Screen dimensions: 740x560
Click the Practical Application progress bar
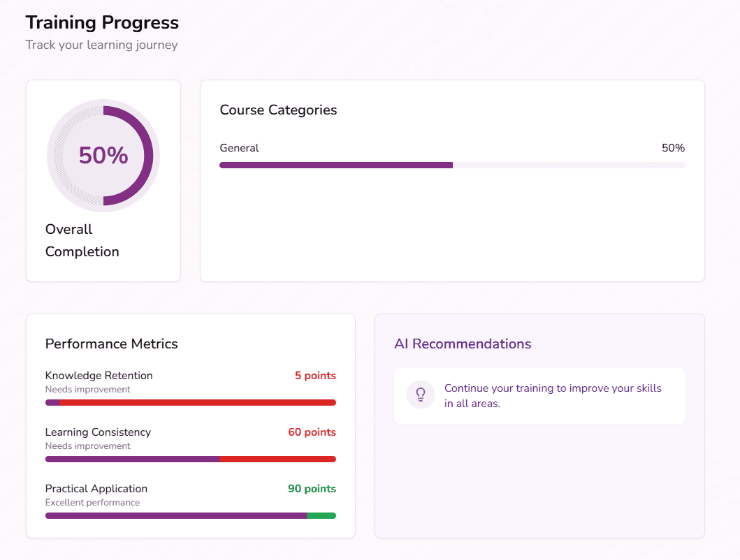(190, 515)
